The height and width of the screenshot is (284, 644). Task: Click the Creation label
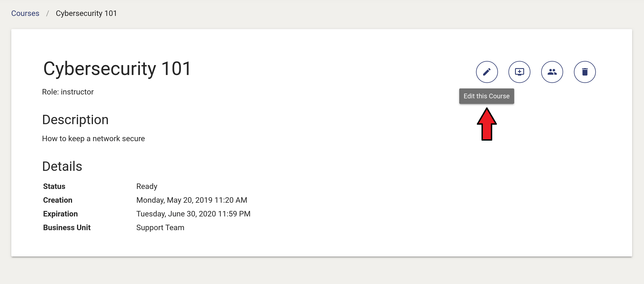coord(58,200)
